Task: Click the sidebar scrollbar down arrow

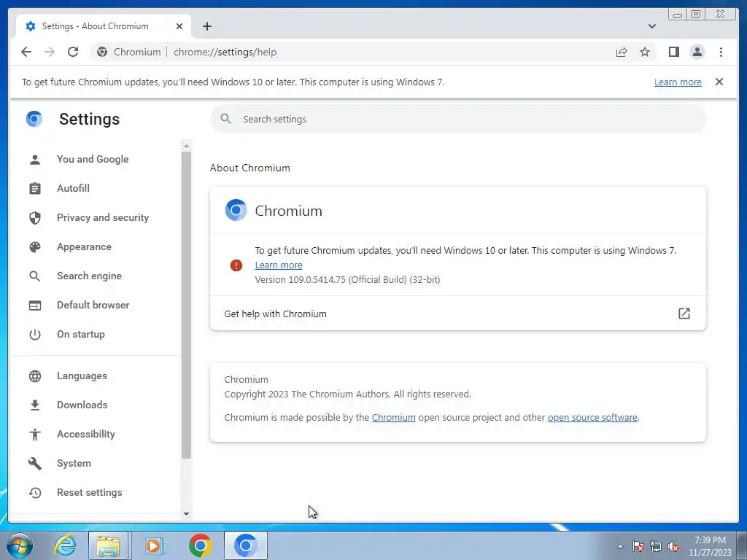Action: pos(186,514)
